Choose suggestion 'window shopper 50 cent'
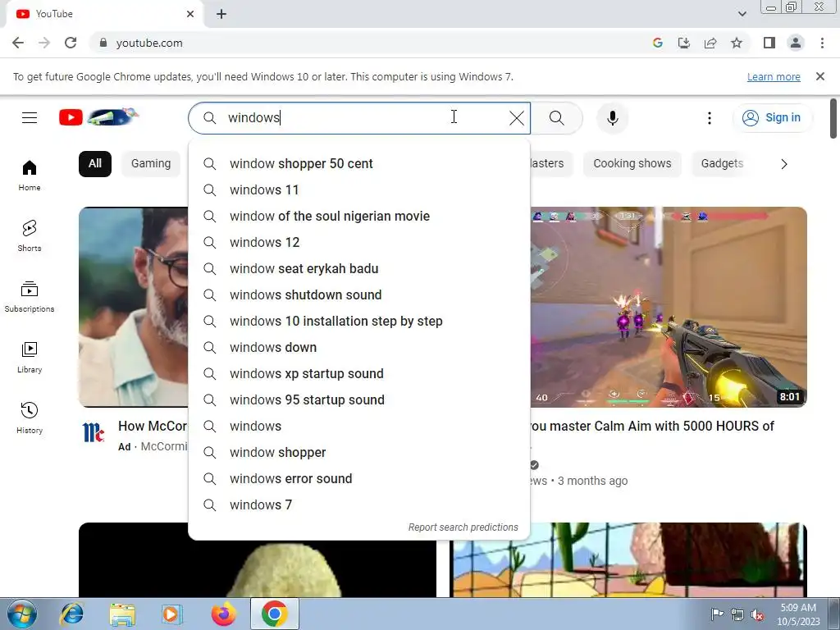The image size is (840, 630). (x=359, y=163)
